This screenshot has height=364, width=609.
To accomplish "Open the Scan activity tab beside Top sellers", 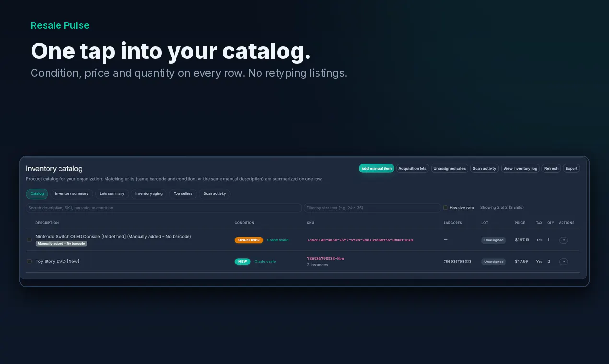I will tap(214, 194).
